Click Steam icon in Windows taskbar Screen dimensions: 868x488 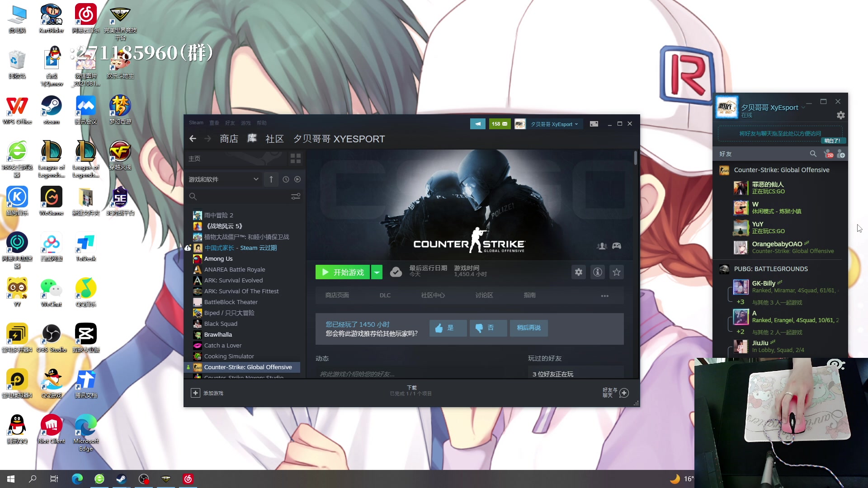pos(121,479)
